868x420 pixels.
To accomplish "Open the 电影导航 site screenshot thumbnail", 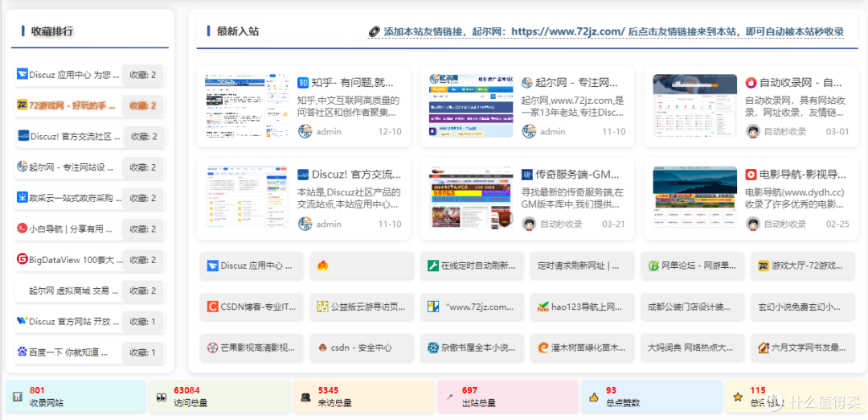I will point(694,197).
